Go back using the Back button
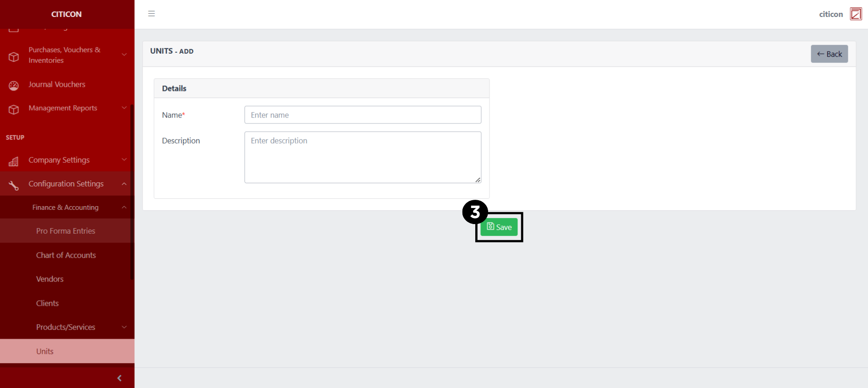 [829, 54]
